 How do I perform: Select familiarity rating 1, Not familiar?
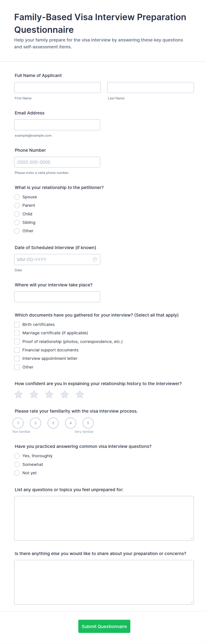[18, 423]
